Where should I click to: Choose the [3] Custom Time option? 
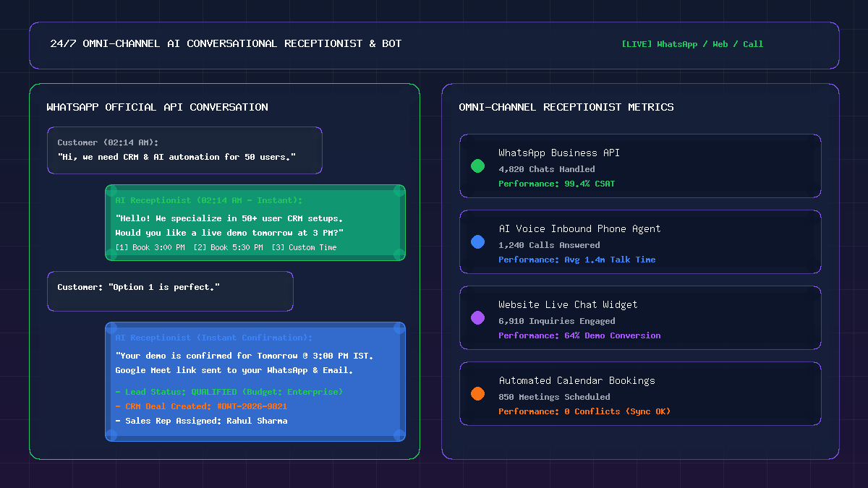pyautogui.click(x=304, y=248)
